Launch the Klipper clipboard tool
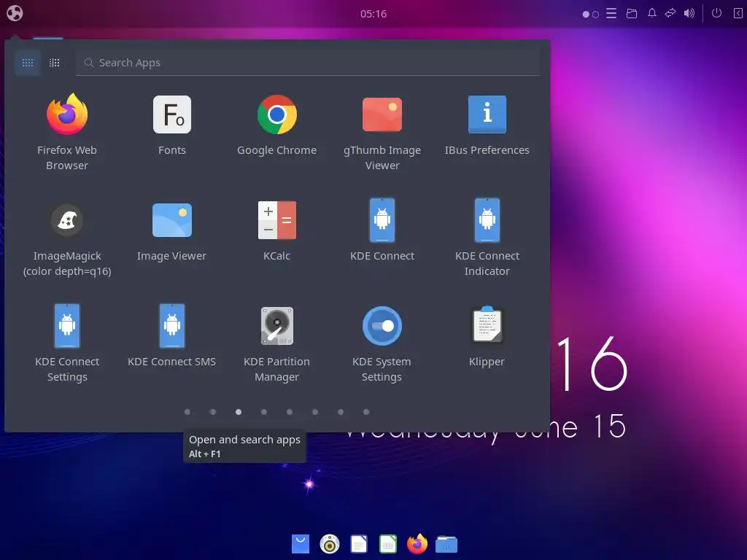 point(487,336)
